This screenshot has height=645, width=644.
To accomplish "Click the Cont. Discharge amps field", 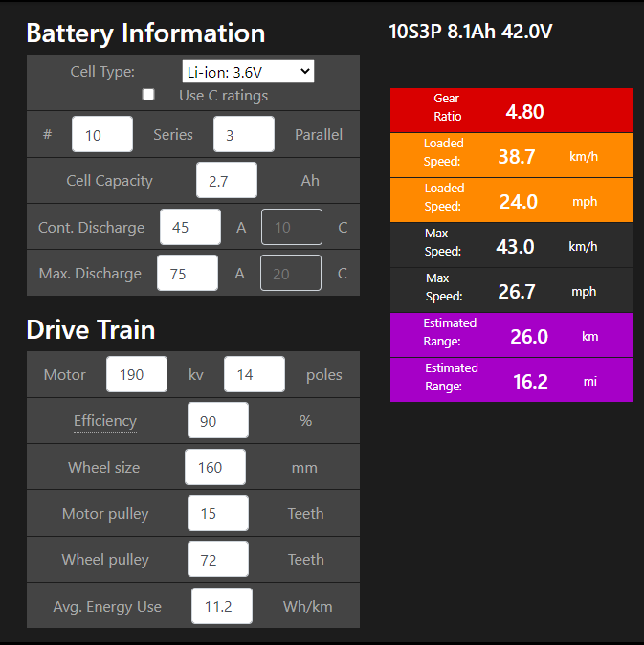I will [x=190, y=228].
